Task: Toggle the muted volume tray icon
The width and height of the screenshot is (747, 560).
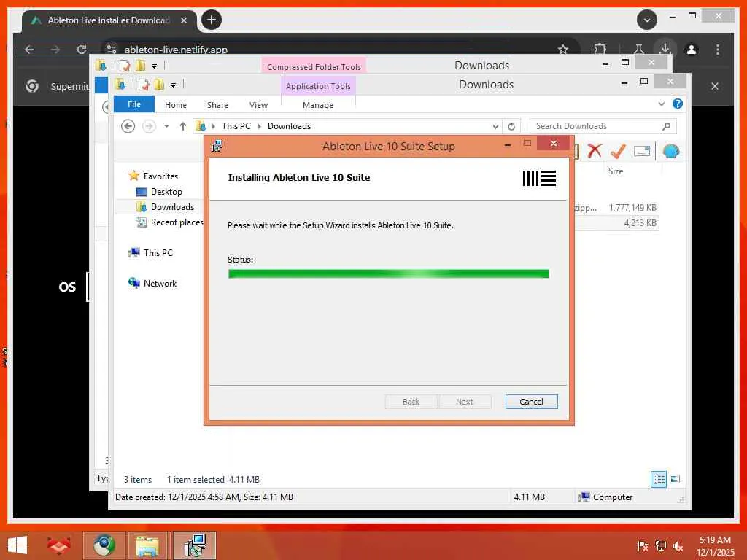Action: pyautogui.click(x=678, y=545)
